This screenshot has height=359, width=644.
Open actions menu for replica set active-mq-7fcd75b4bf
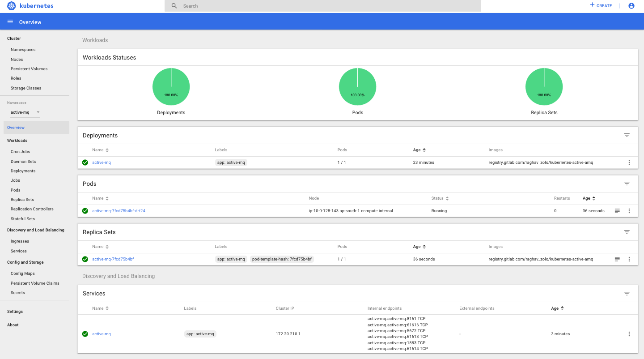629,259
